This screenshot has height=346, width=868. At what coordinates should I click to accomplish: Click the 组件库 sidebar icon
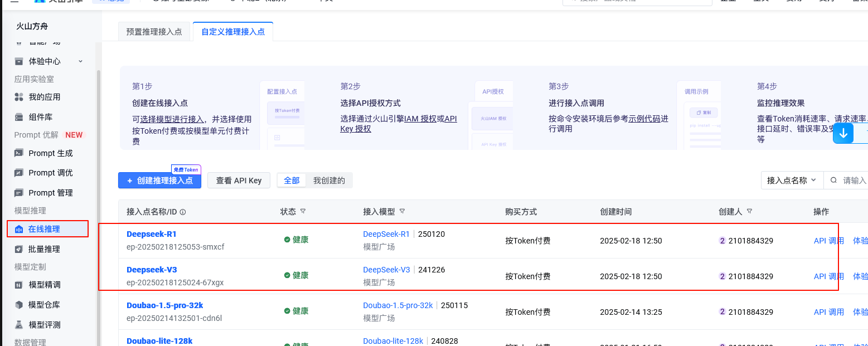(19, 117)
